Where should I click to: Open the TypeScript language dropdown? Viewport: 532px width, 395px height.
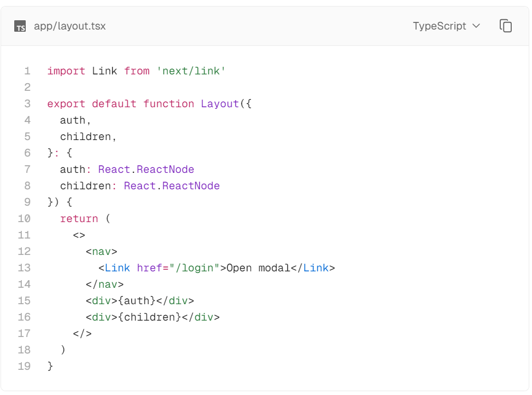point(446,26)
